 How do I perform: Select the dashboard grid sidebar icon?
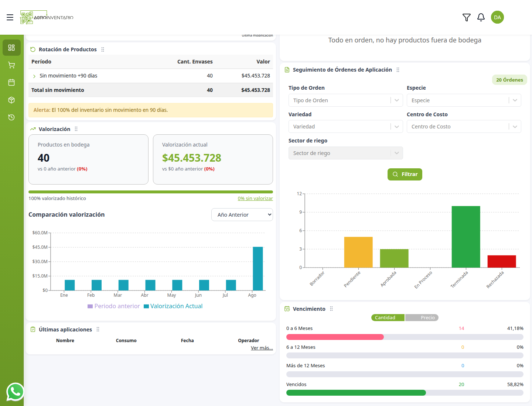pyautogui.click(x=11, y=48)
